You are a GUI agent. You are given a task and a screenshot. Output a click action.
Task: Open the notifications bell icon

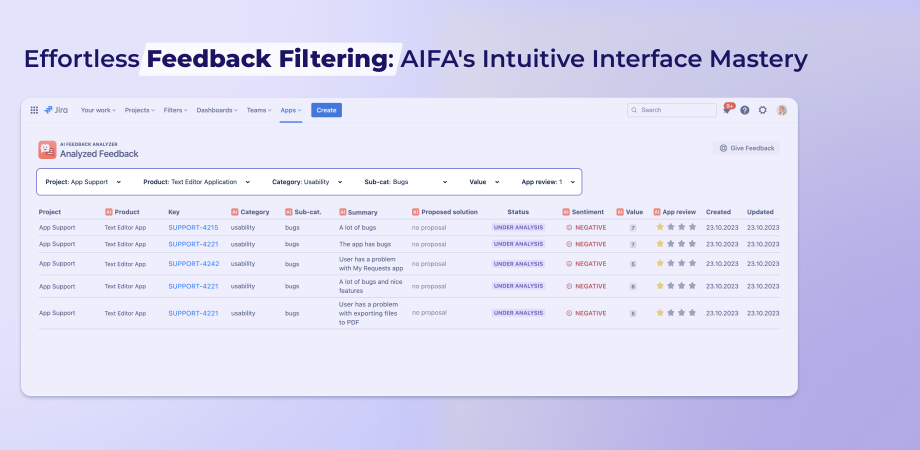[x=727, y=110]
